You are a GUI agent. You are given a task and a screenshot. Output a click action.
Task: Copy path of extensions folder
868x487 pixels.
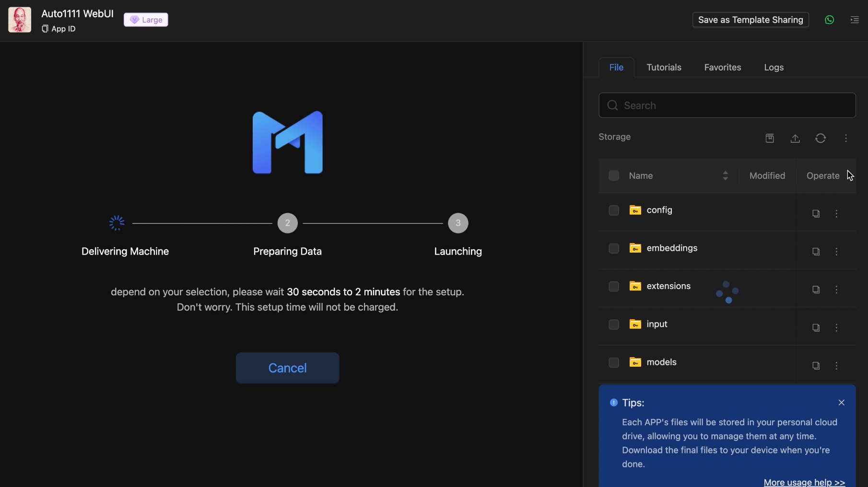coord(816,290)
